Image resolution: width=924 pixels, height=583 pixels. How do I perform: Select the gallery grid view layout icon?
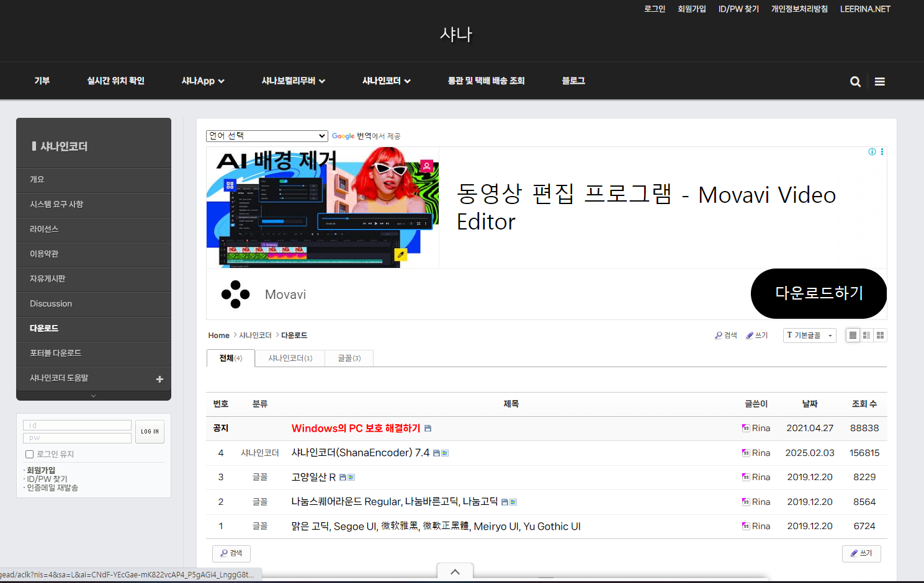(880, 335)
